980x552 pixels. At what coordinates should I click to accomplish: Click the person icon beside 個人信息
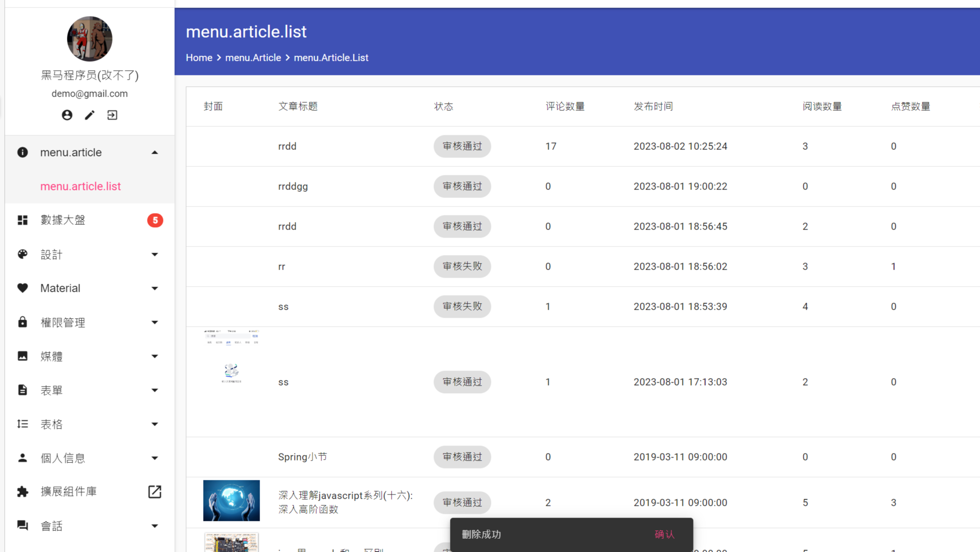coord(23,458)
